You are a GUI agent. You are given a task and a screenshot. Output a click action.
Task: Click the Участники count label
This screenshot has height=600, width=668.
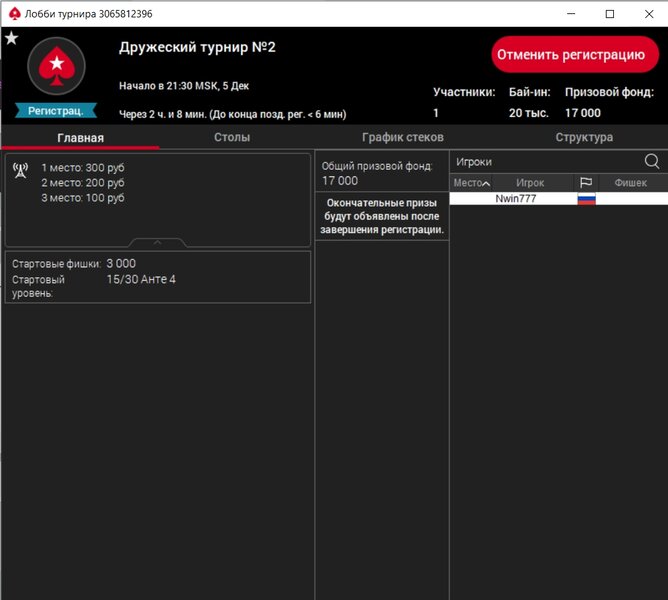pyautogui.click(x=464, y=92)
